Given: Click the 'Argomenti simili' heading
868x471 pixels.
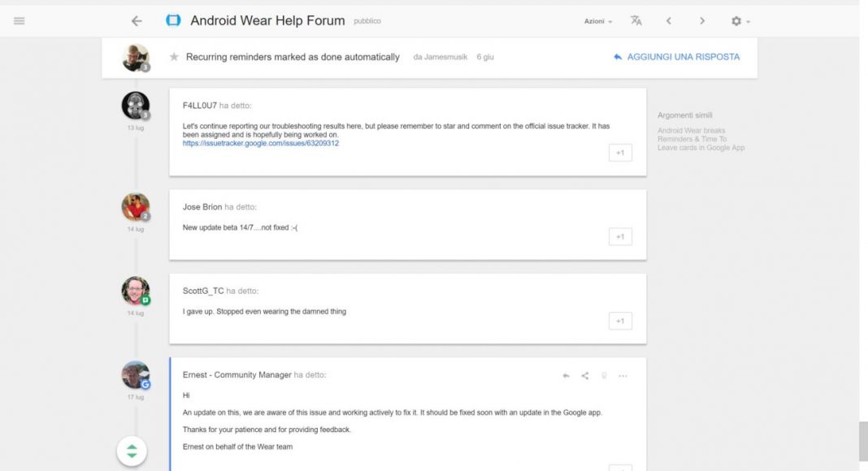Looking at the screenshot, I should pyautogui.click(x=685, y=115).
